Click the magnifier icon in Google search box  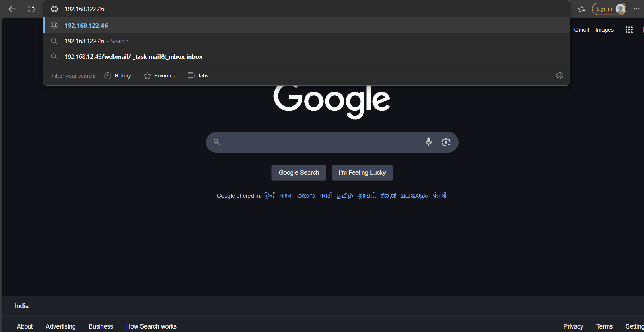click(217, 142)
